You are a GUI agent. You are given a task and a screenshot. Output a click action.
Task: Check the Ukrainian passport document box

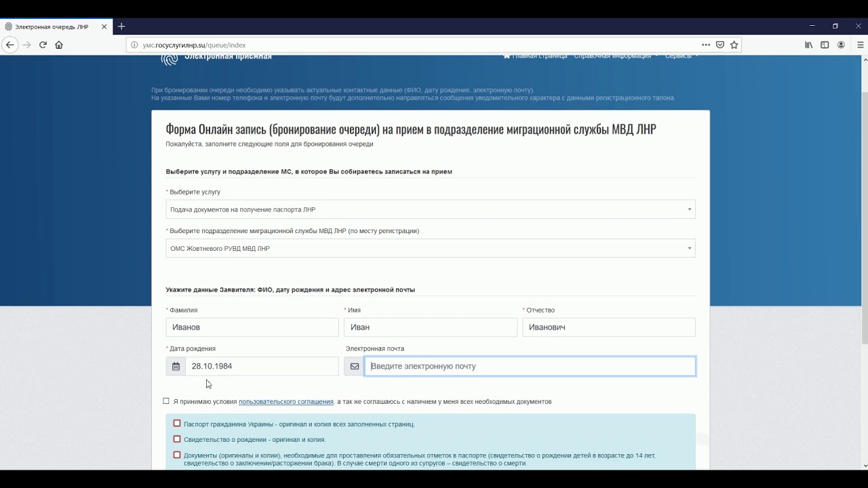177,424
